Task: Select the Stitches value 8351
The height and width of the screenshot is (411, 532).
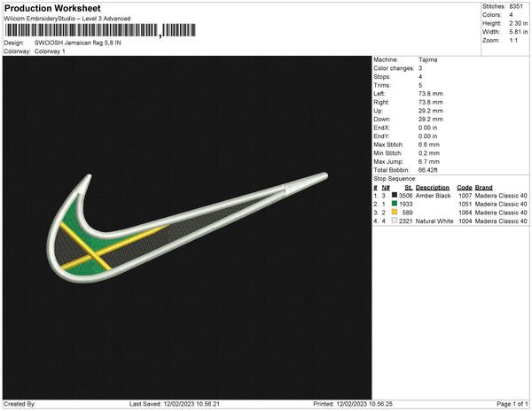Action: click(516, 6)
